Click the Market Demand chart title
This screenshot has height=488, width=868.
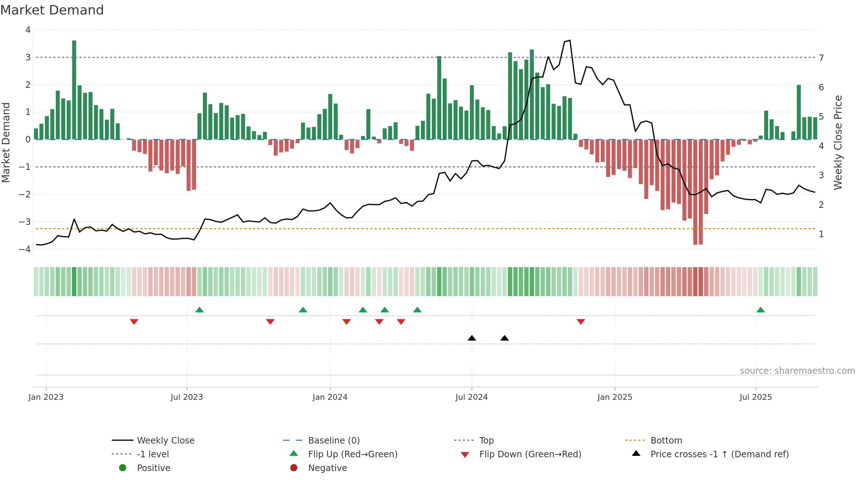coord(52,10)
